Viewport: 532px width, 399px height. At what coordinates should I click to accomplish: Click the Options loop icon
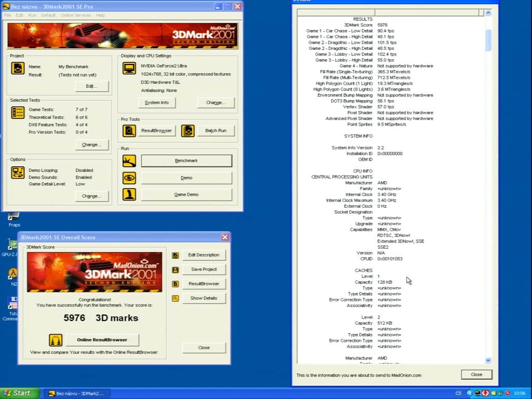click(x=18, y=172)
